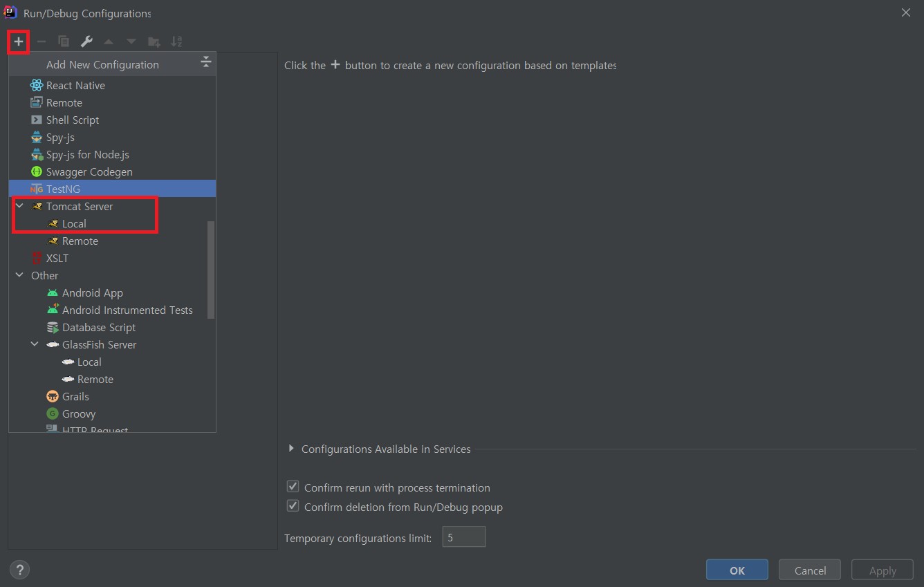
Task: Click the Help question mark button
Action: 19,570
